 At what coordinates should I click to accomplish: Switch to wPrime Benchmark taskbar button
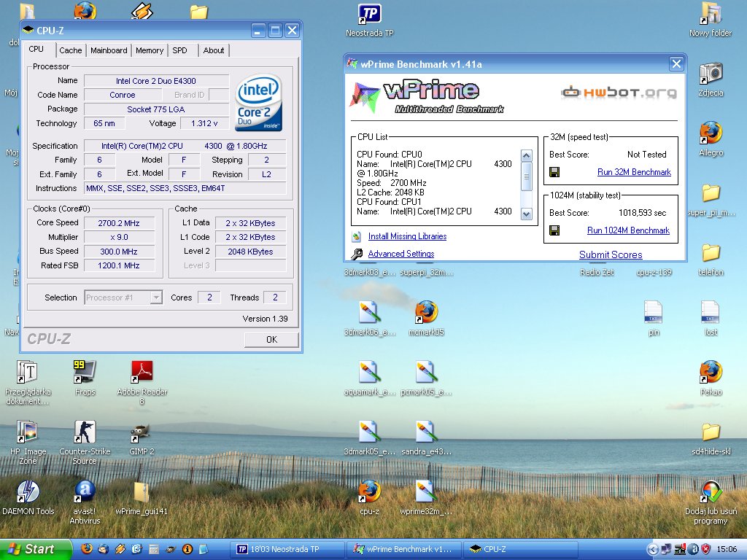[404, 549]
